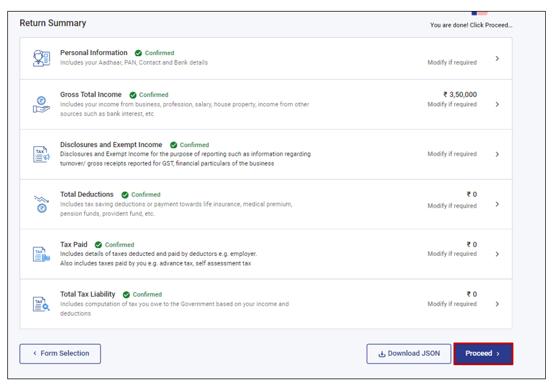The image size is (558, 392).
Task: Click the Total Deductions section icon
Action: click(x=41, y=204)
